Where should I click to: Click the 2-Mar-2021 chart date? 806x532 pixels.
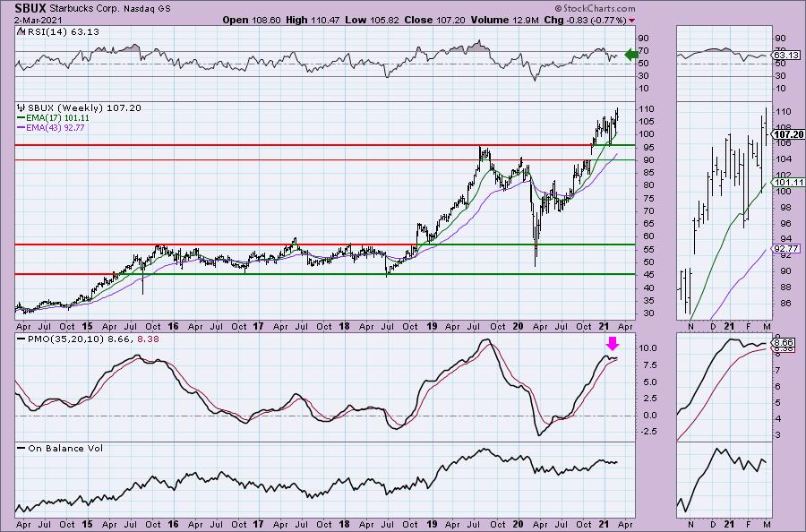[x=39, y=20]
